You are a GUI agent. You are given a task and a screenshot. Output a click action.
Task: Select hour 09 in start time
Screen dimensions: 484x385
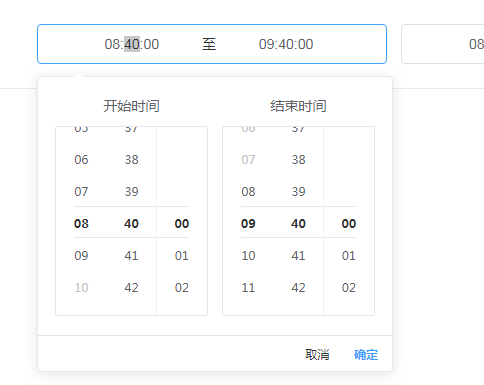tap(81, 256)
